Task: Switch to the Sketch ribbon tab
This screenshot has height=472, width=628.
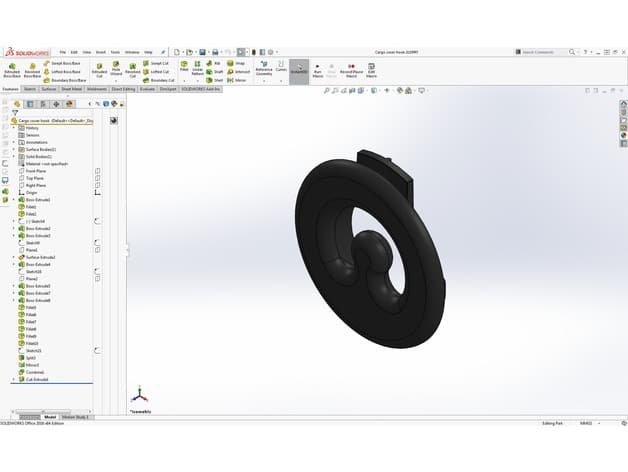Action: tap(30, 89)
